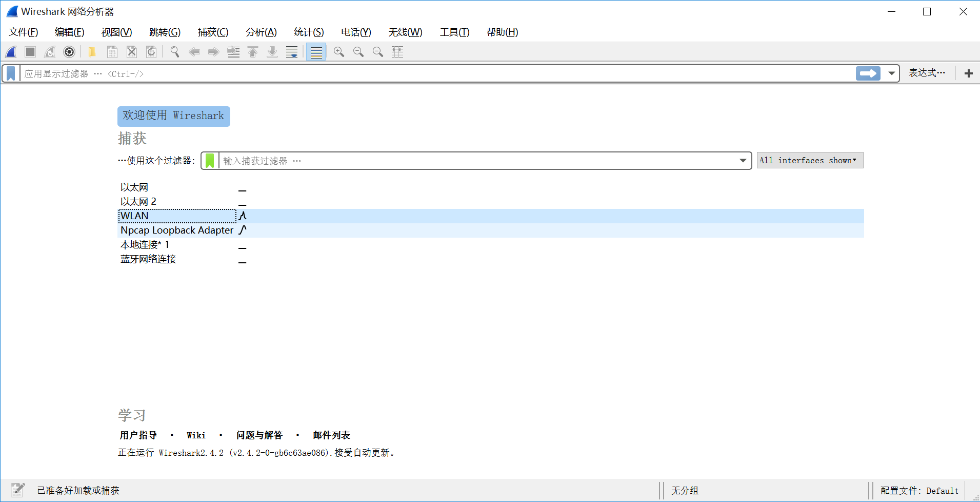Screen dimensions: 980x502
Task: Open the 统计(S) menu
Action: tap(309, 32)
